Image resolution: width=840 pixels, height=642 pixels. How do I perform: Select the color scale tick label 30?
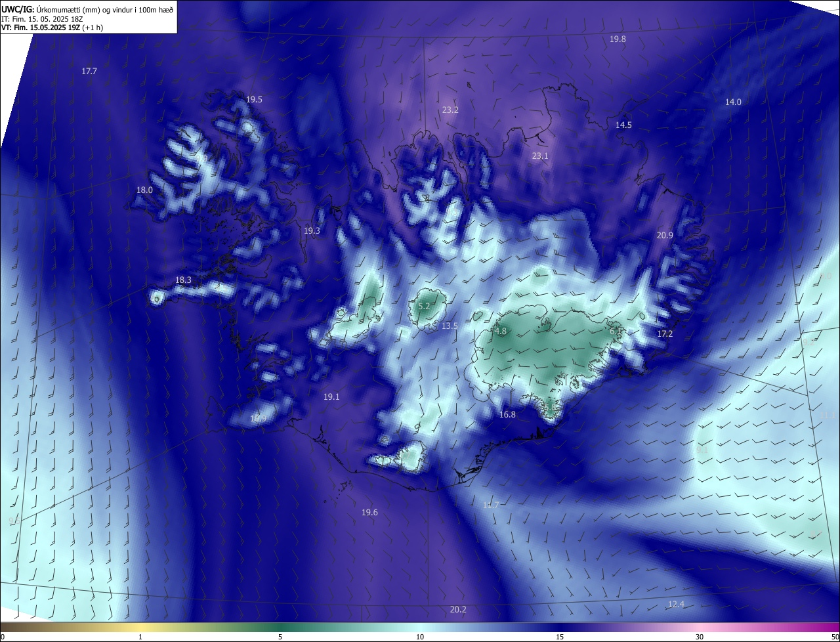(x=700, y=637)
